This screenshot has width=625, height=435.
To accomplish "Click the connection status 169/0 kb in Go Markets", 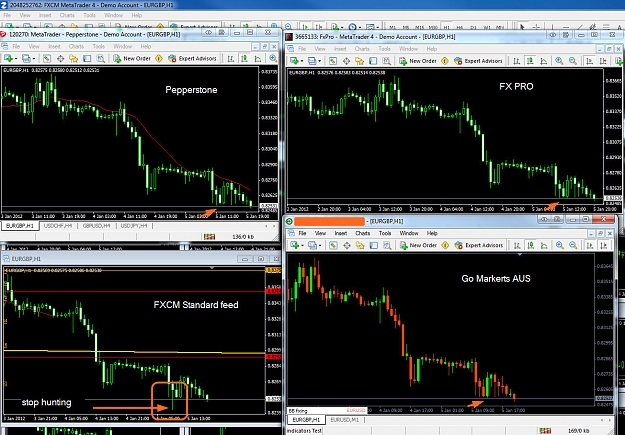I will [x=579, y=431].
